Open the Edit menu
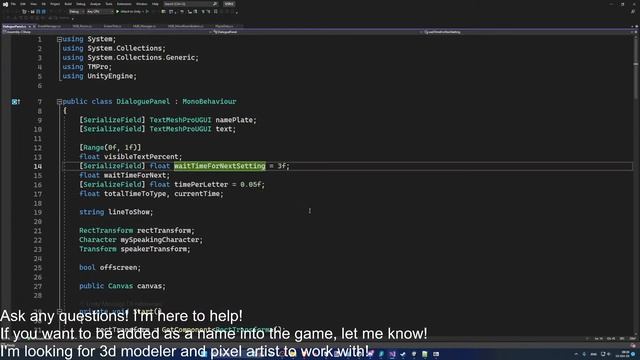The image size is (640, 360). click(23, 4)
